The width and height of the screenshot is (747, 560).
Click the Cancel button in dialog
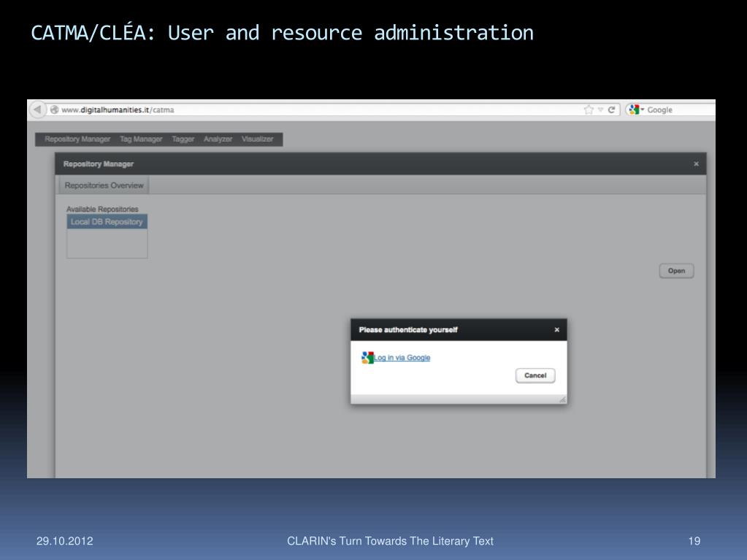coord(535,375)
